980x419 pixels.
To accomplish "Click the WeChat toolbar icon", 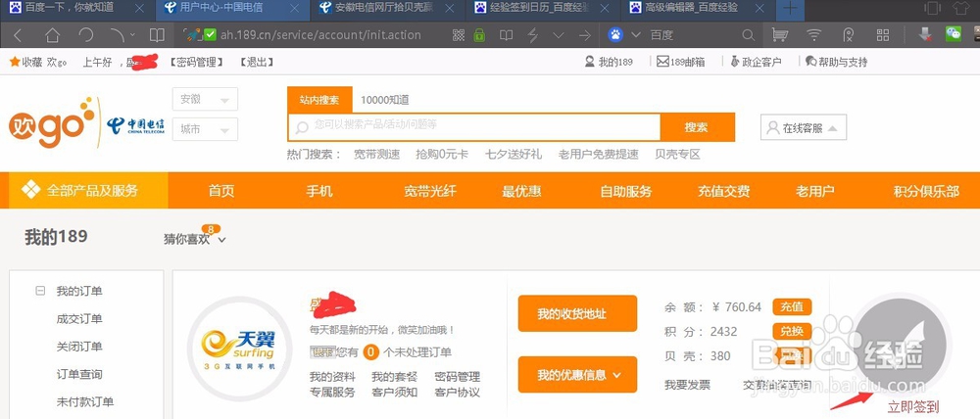I will [x=954, y=33].
